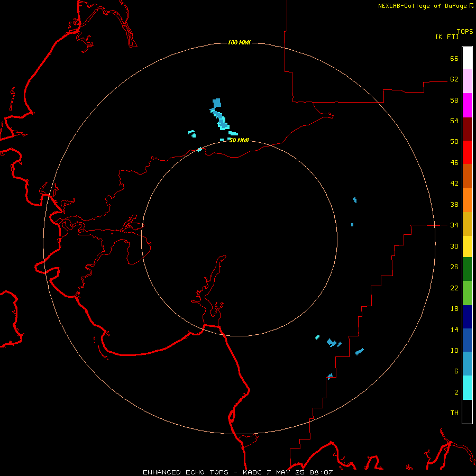This screenshot has height=476, width=476.
Task: Click the TOPS legend title
Action: pos(465,31)
